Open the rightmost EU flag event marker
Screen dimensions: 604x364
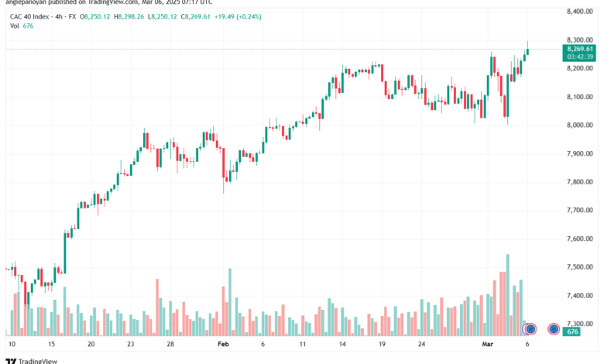pos(554,329)
